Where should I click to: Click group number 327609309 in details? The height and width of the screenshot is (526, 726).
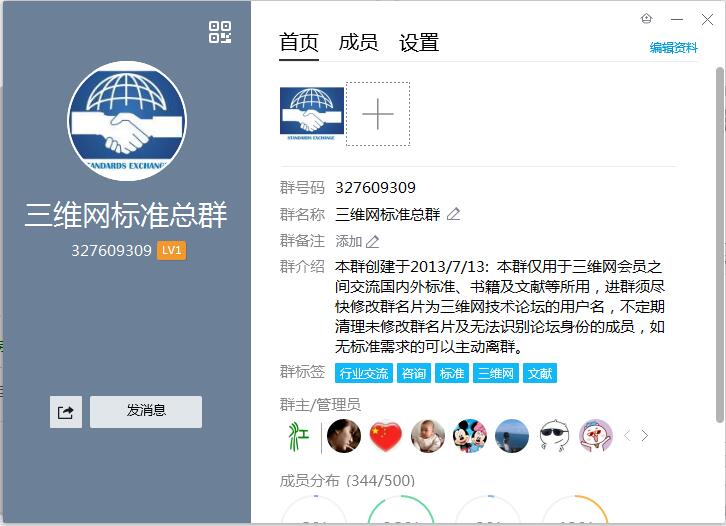point(376,188)
